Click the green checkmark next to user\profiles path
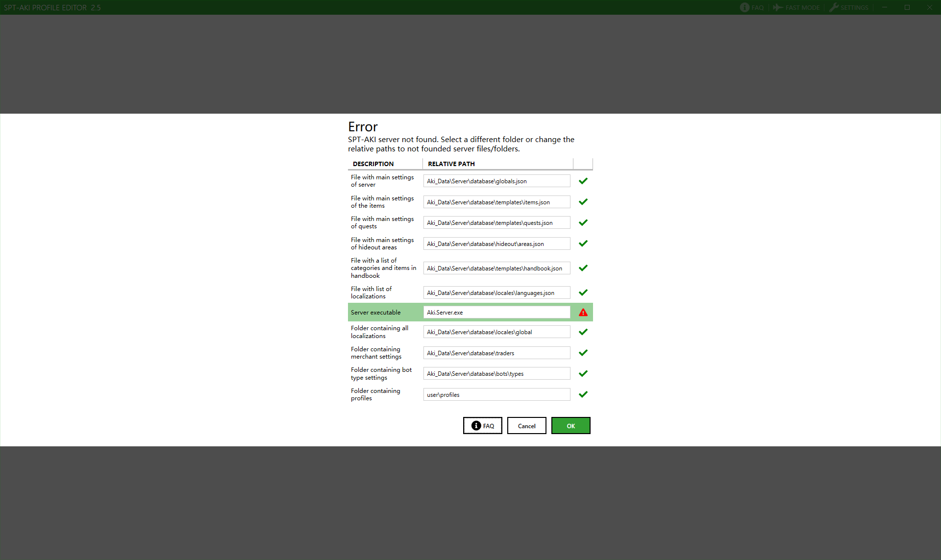Viewport: 941px width, 560px height. click(583, 394)
